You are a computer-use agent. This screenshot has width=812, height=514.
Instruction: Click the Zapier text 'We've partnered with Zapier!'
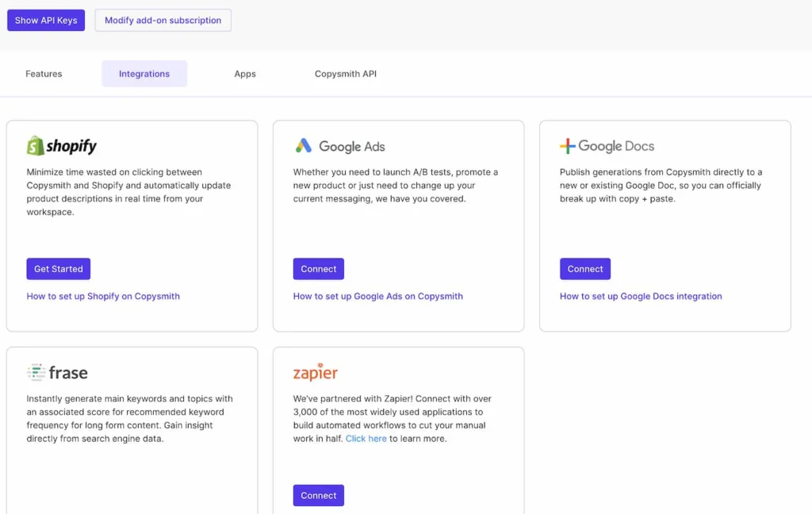(x=392, y=418)
